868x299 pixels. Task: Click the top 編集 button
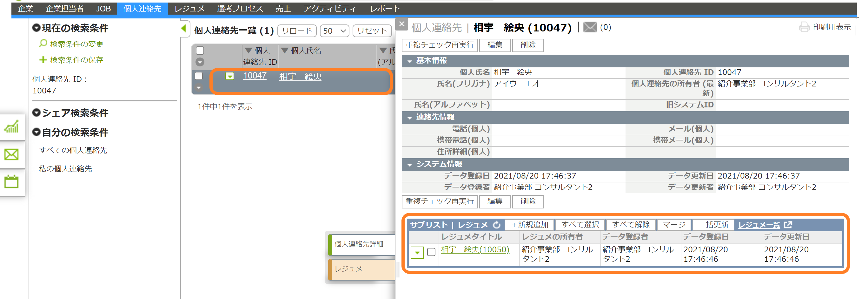(x=495, y=45)
